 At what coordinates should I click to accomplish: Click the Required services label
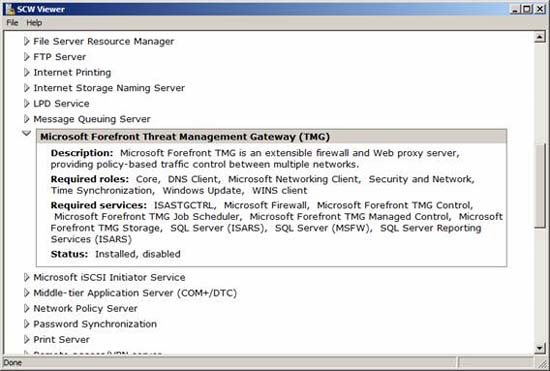click(99, 205)
